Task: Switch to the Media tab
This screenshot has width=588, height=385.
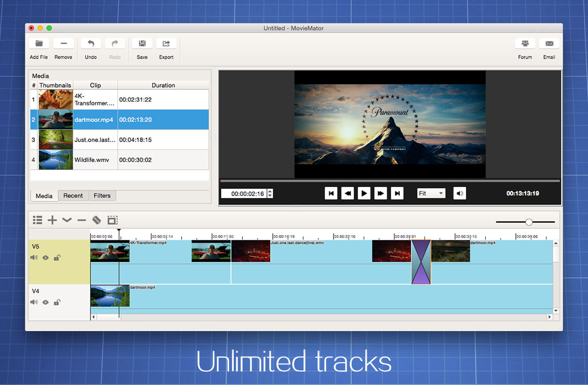Action: pos(44,196)
